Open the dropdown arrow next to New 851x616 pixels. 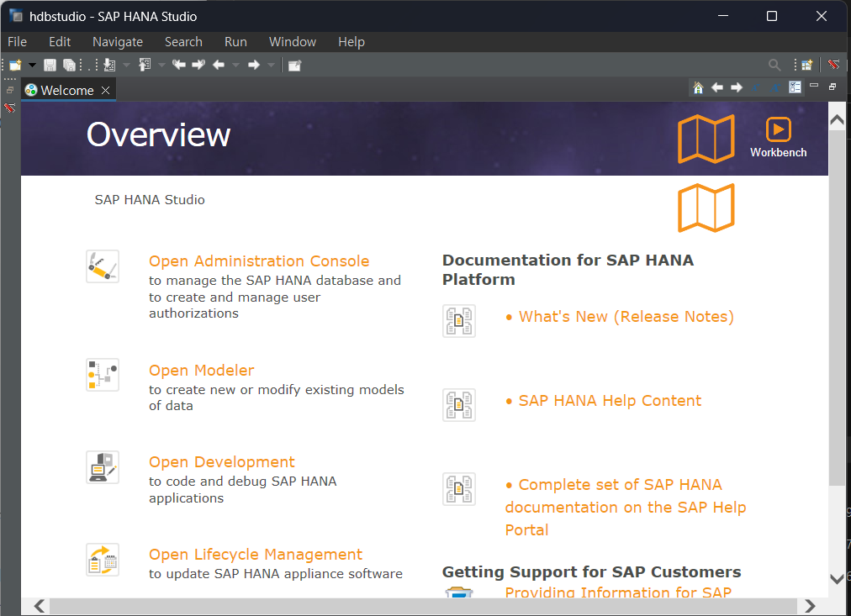click(33, 65)
